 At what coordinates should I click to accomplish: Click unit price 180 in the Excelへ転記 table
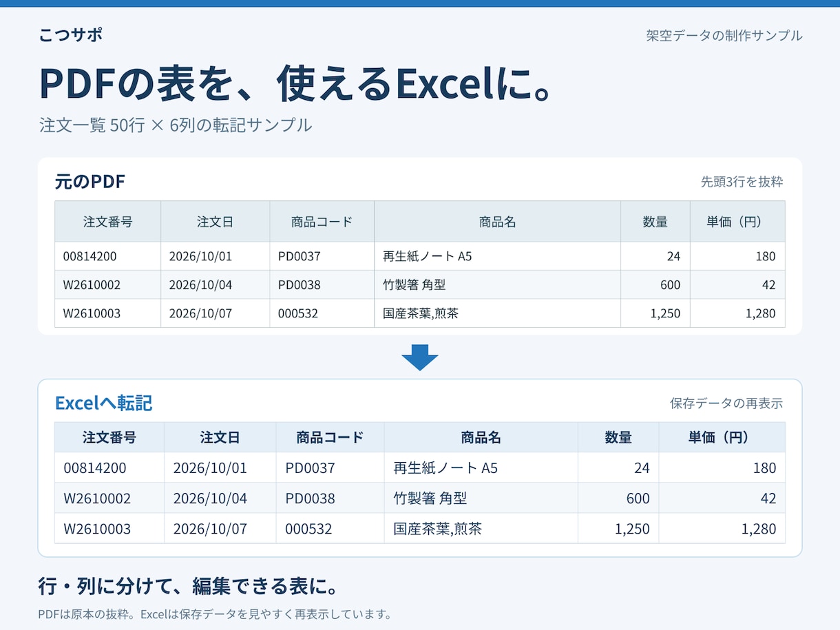pyautogui.click(x=764, y=468)
